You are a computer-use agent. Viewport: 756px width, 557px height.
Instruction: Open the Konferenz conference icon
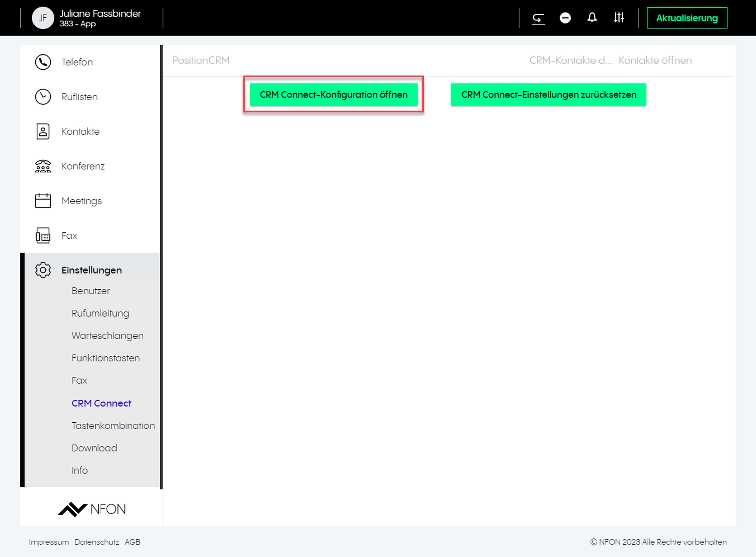[43, 166]
